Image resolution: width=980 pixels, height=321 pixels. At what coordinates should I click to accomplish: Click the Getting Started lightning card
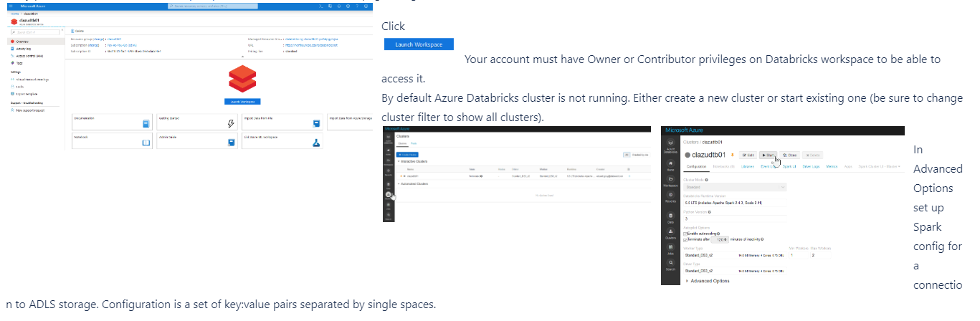[x=198, y=123]
